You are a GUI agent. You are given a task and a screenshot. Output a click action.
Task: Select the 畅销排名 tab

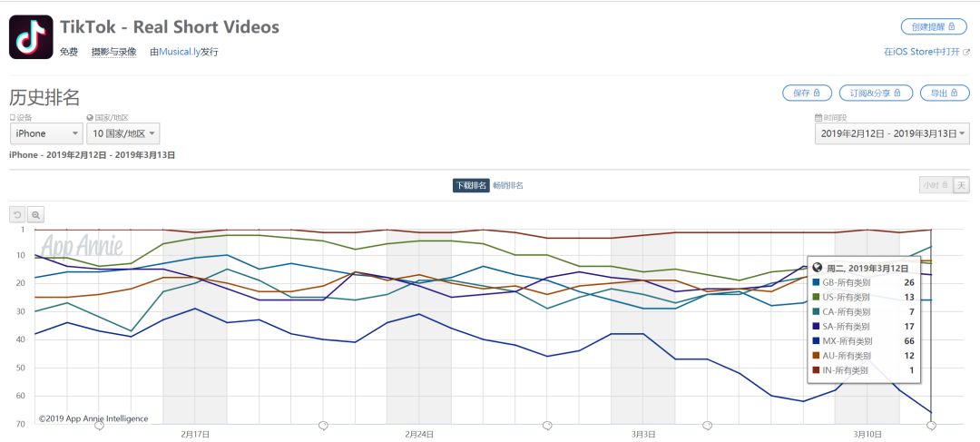click(x=508, y=186)
